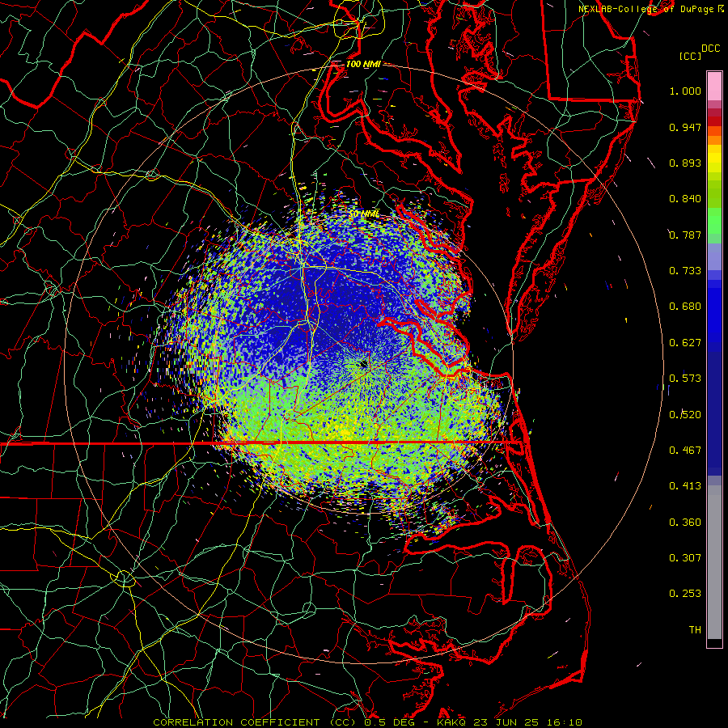728x728 pixels.
Task: Pick the red segment of the color scale
Action: 714,121
